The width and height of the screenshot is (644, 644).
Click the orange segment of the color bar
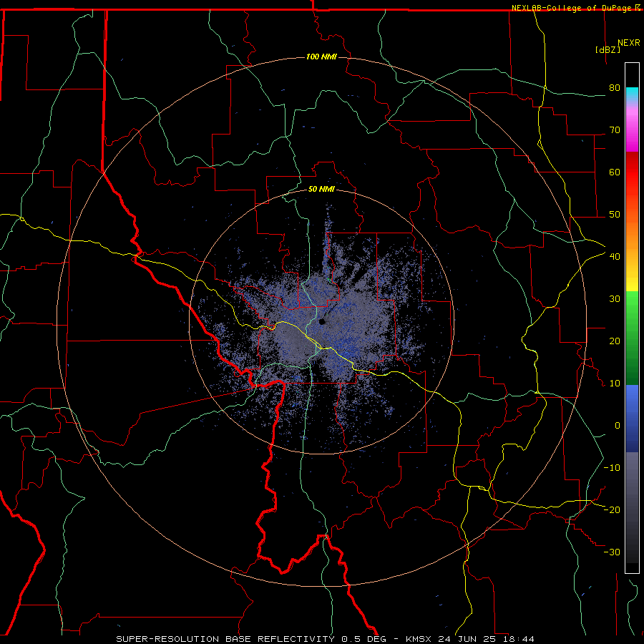(x=632, y=234)
